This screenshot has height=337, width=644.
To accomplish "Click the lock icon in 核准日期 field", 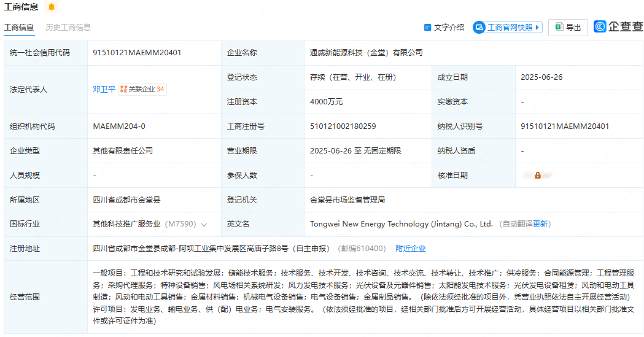I will [537, 176].
